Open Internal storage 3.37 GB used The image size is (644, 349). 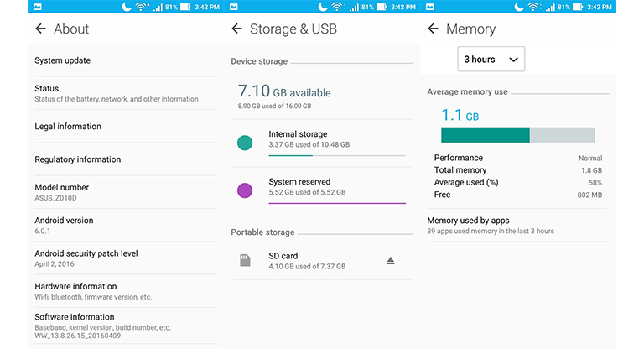click(x=322, y=143)
